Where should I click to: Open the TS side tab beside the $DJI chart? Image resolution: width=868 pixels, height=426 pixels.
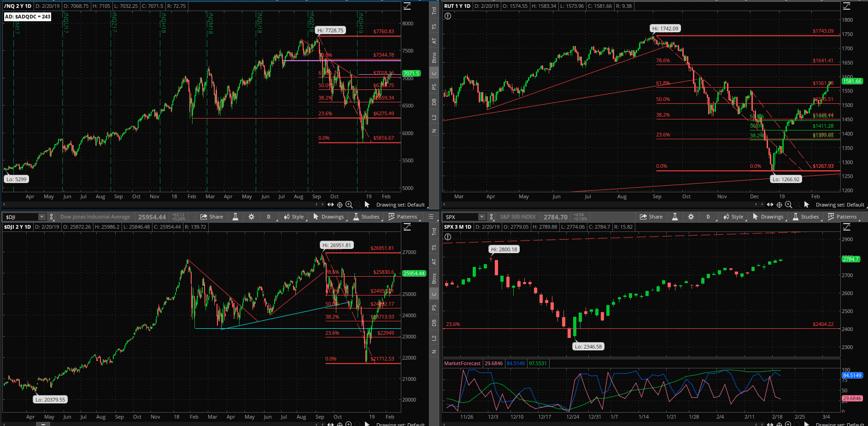434,248
